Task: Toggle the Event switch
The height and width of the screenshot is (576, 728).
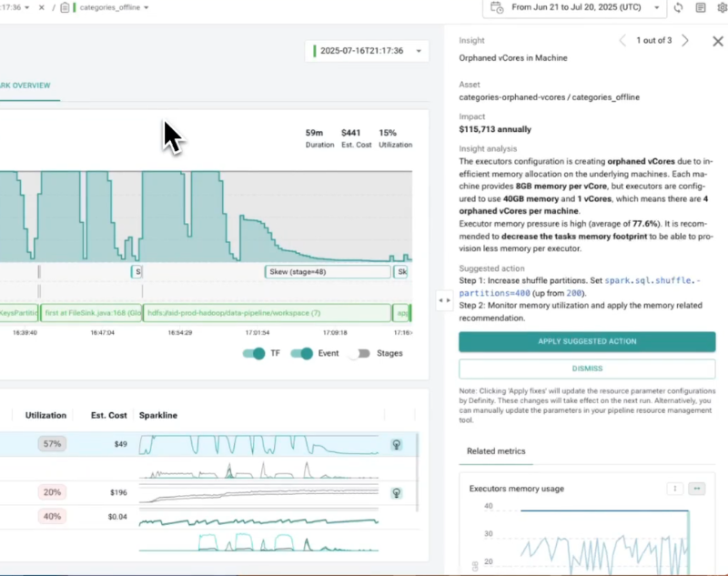Action: click(x=302, y=354)
